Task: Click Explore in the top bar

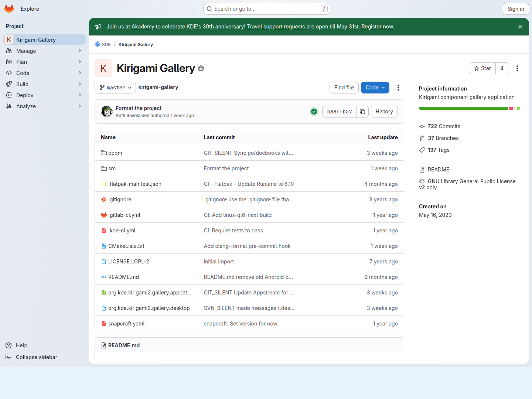Action: tap(30, 9)
